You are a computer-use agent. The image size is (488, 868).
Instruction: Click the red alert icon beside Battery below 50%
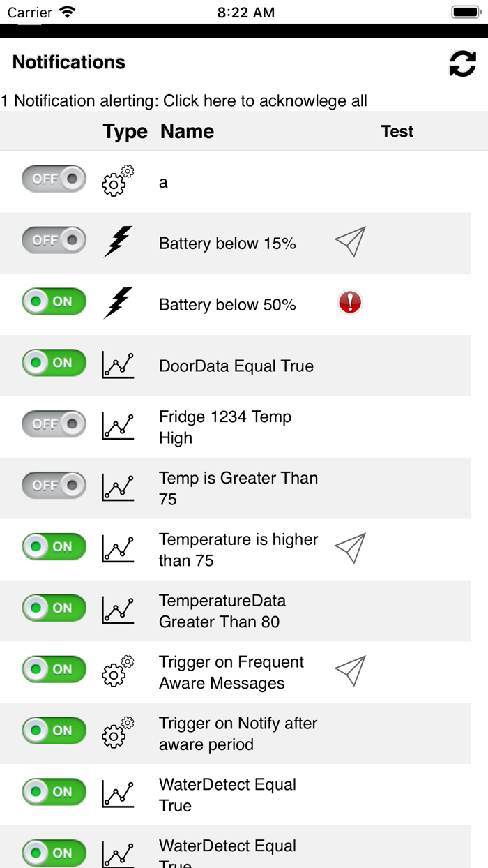(349, 301)
